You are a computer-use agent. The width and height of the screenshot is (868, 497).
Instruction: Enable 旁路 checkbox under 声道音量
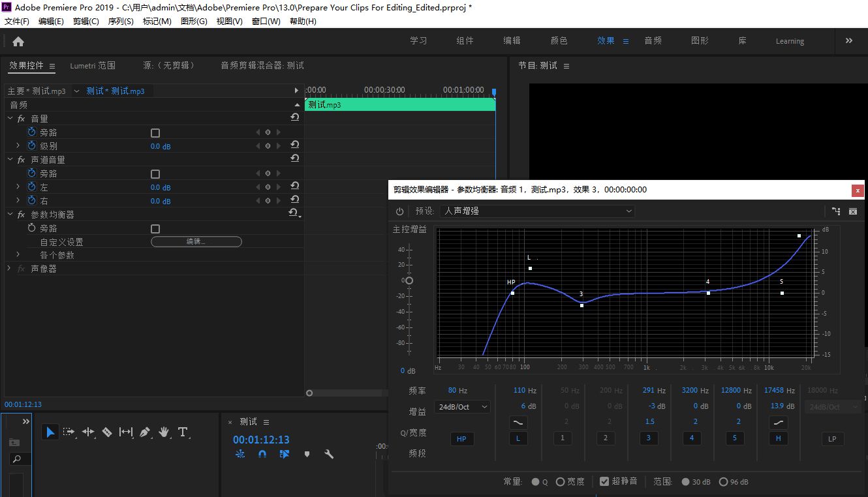(155, 173)
